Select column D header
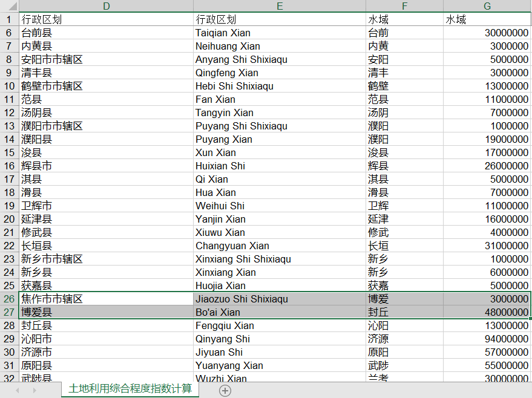This screenshot has height=398, width=532. click(x=106, y=6)
